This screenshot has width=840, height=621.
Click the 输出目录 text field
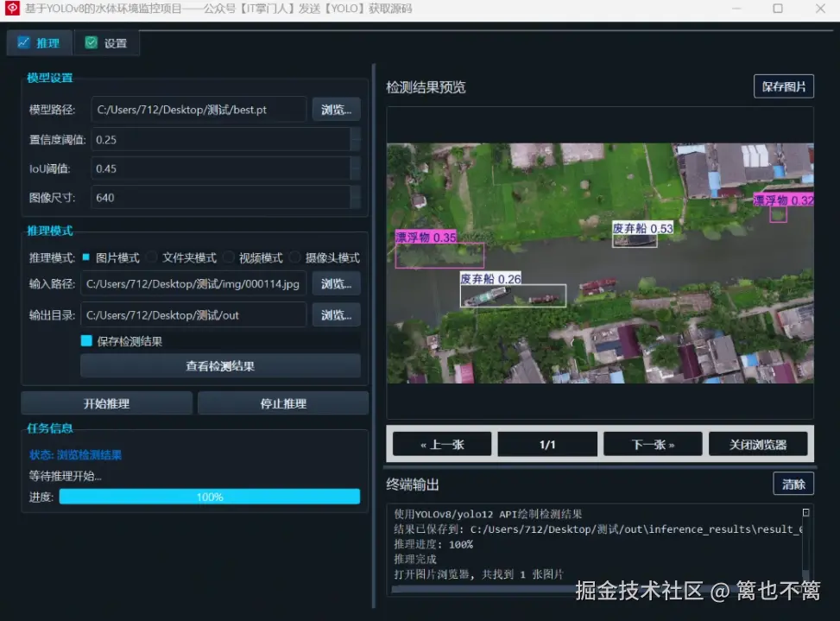193,315
